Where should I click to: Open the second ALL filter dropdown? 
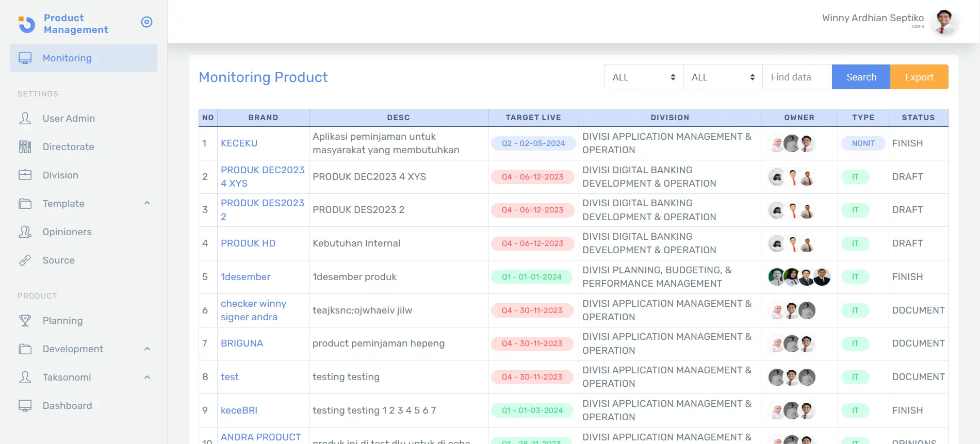[x=723, y=77]
